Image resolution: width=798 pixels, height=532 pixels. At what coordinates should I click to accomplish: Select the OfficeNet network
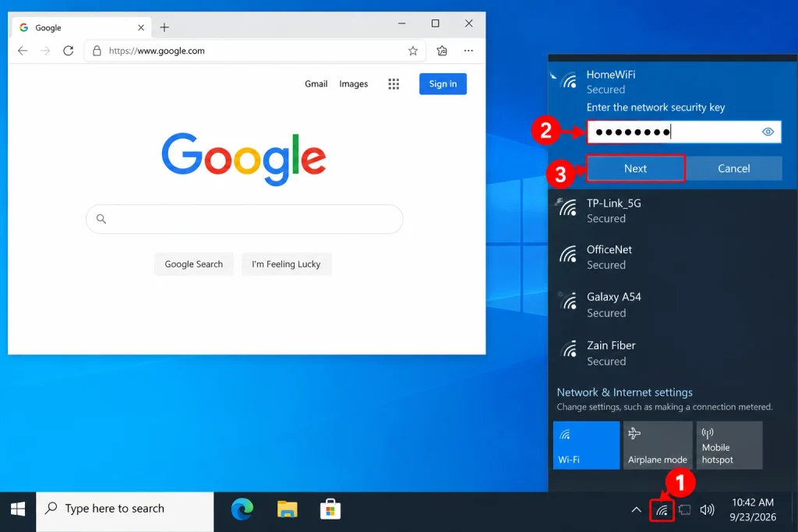tap(673, 257)
